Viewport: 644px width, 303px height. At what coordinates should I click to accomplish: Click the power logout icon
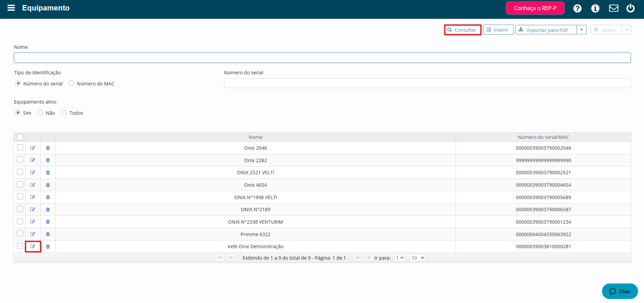coord(631,8)
